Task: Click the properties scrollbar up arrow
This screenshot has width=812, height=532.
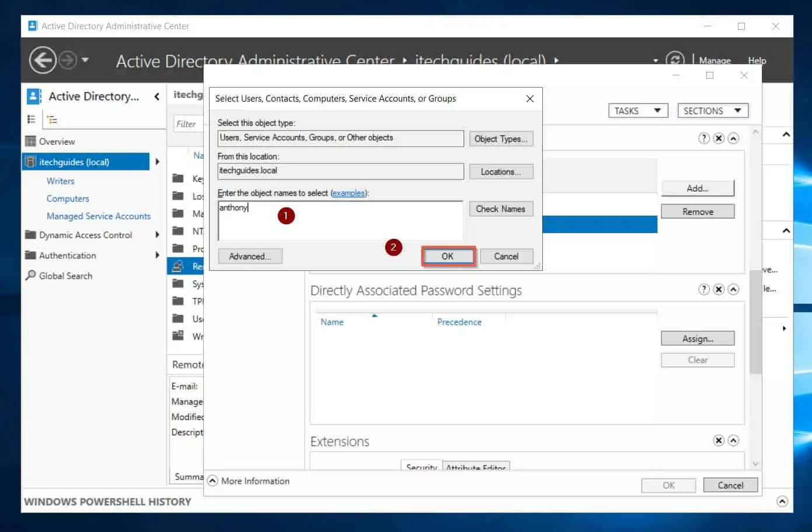Action: pos(755,132)
